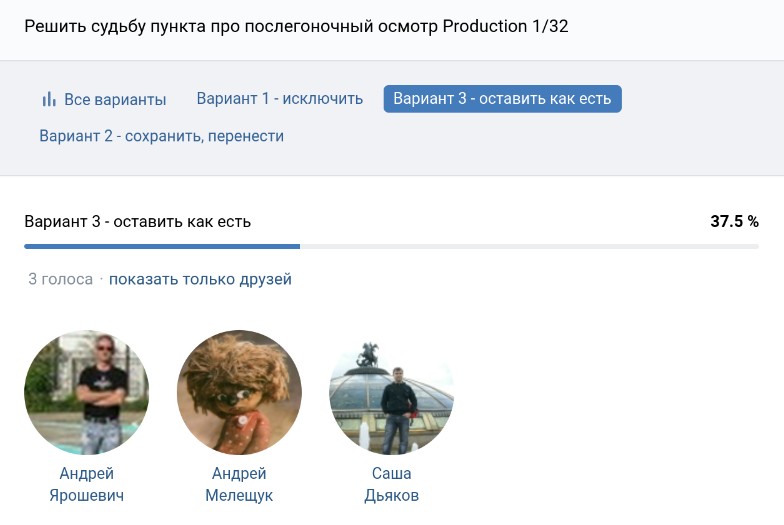Click the "37.5 %" percentage value
Image resolution: width=784 pixels, height=525 pixels.
click(x=734, y=221)
